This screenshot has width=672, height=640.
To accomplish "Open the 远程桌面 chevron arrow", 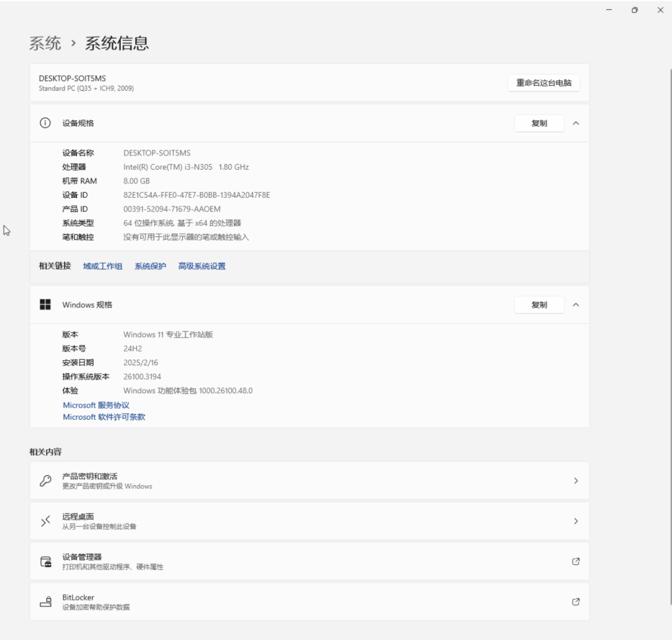I will coord(576,521).
